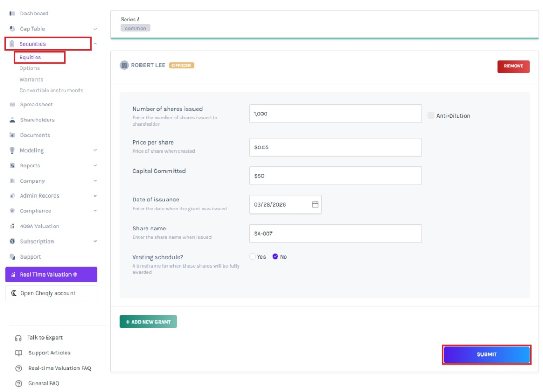The image size is (543, 392).
Task: Open the Options securities page
Action: click(x=30, y=68)
